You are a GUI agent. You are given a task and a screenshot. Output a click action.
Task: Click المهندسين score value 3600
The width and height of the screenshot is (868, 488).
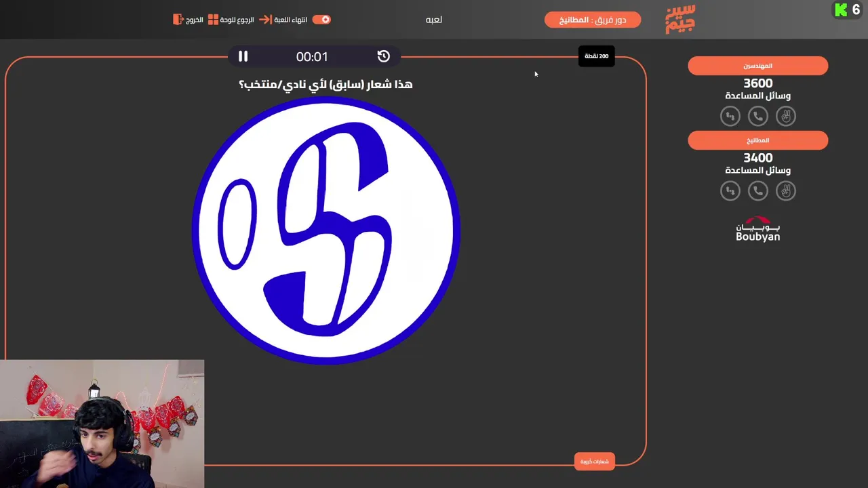pyautogui.click(x=758, y=83)
